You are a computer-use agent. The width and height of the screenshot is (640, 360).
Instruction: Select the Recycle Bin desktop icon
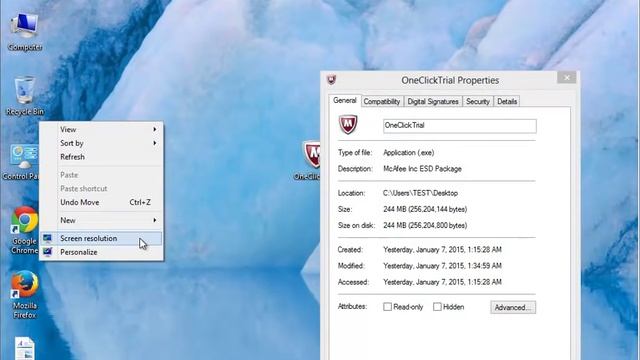pos(24,96)
